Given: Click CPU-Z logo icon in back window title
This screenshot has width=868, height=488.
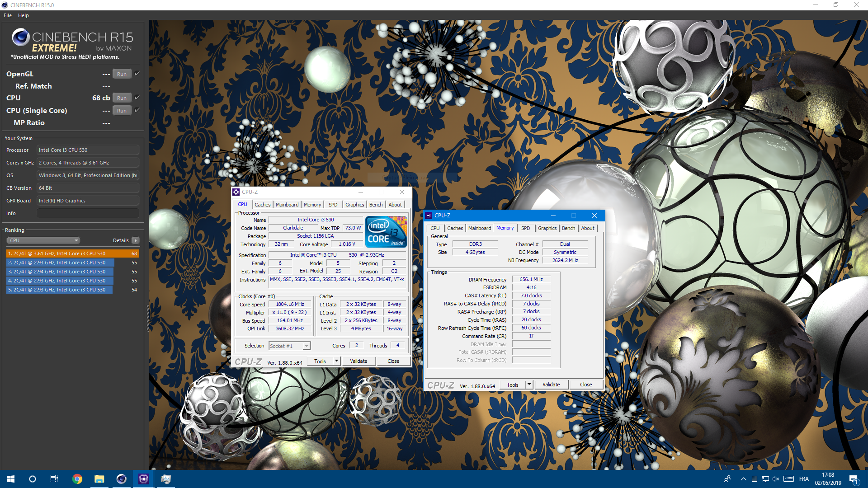Looking at the screenshot, I should (x=236, y=192).
